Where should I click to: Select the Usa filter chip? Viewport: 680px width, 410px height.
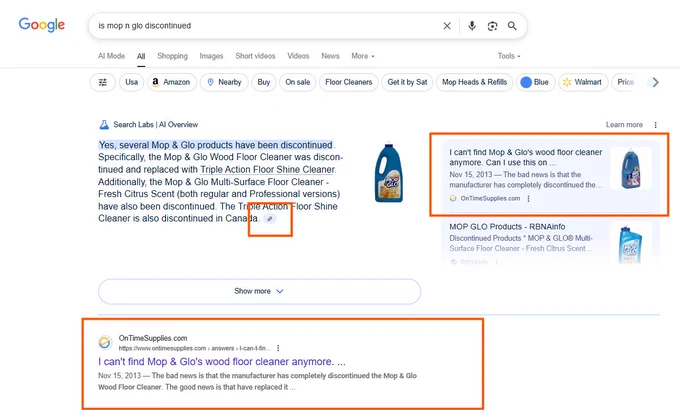click(x=131, y=82)
